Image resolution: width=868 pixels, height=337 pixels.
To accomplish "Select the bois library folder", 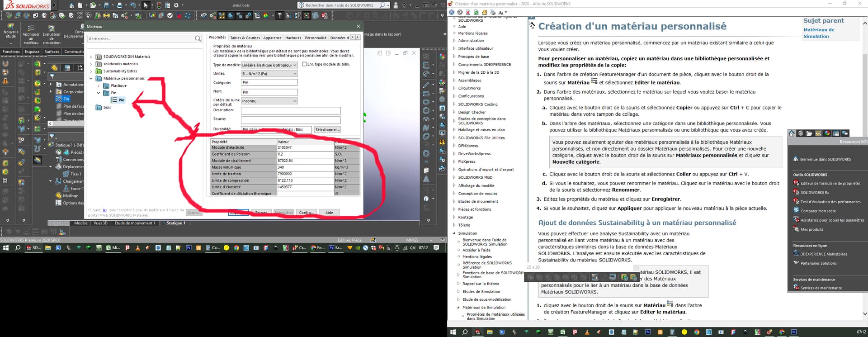I will (107, 107).
